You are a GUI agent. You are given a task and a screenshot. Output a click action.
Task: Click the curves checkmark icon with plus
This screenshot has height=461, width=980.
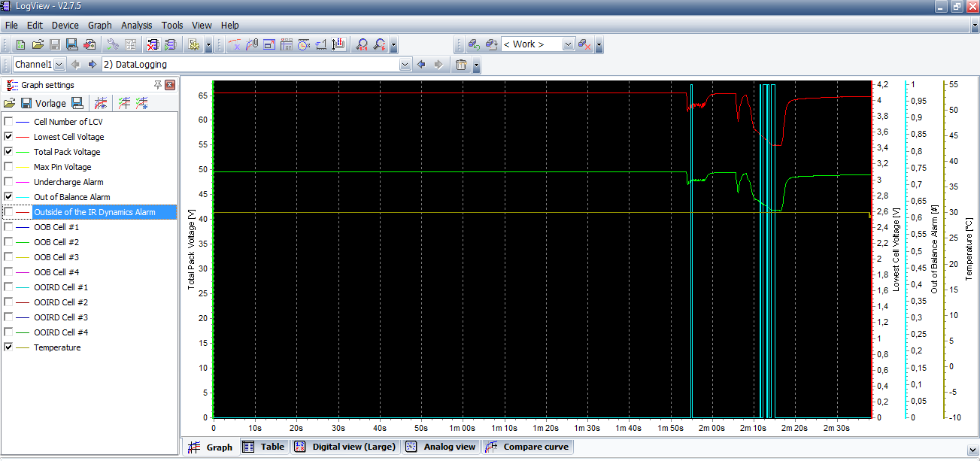pos(141,103)
